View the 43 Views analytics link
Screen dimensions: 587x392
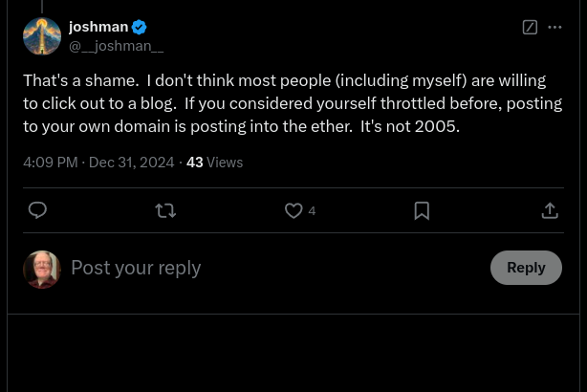coord(214,163)
